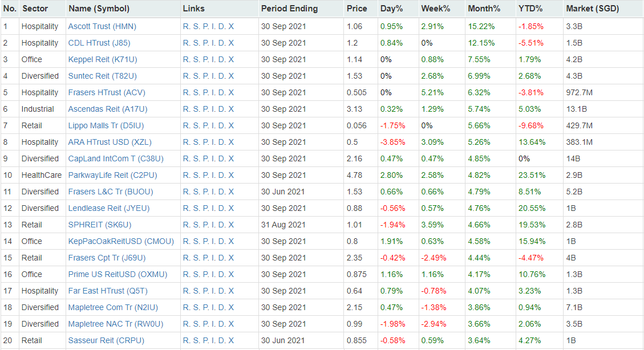
Task: Select the 13.1B market cap cell
Action: tap(576, 109)
